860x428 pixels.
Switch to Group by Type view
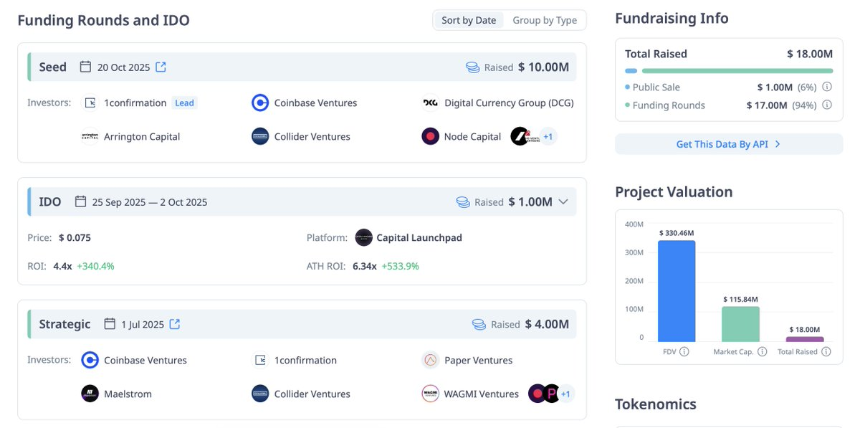point(545,20)
